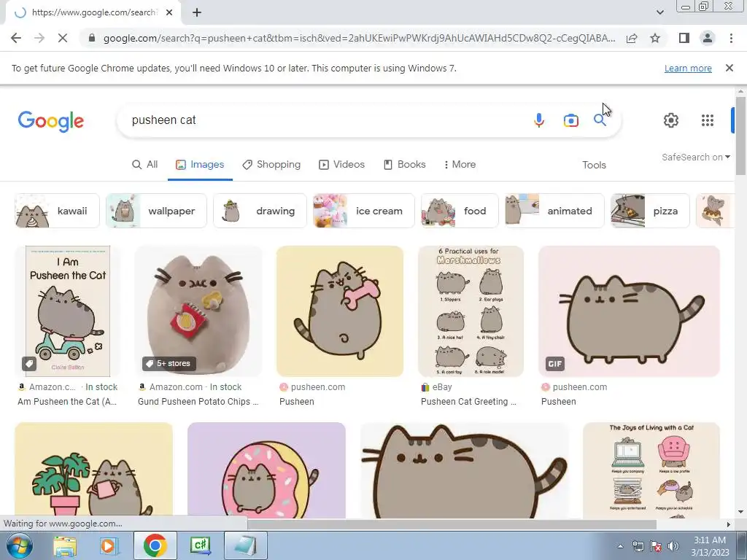The height and width of the screenshot is (560, 747).
Task: Select the Images tab
Action: coord(200,164)
